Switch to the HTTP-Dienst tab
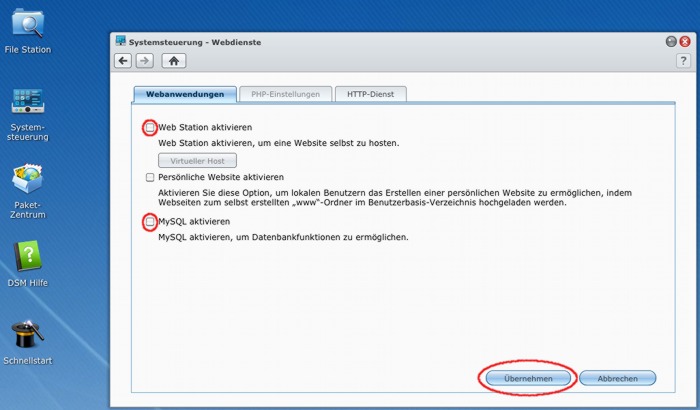The image size is (700, 410). (370, 94)
